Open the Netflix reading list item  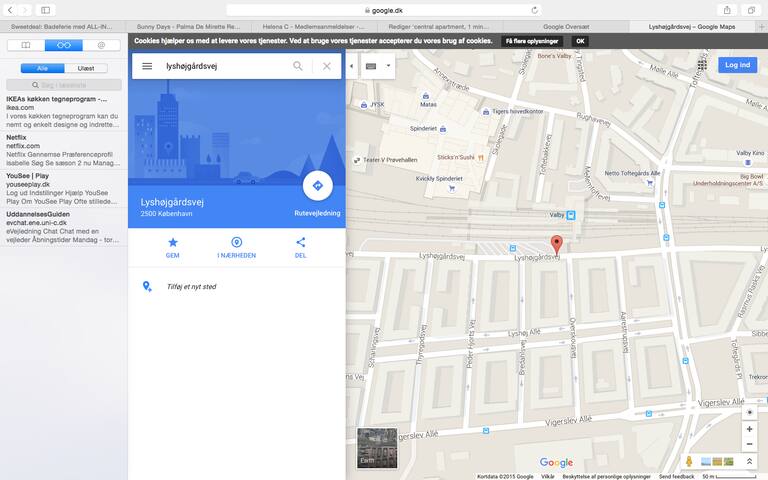click(64, 150)
